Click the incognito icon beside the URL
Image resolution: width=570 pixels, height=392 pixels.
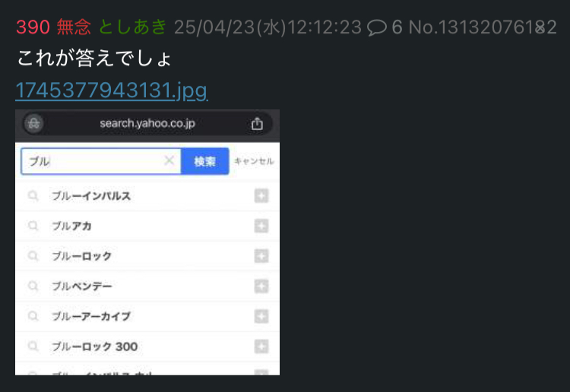(x=33, y=124)
